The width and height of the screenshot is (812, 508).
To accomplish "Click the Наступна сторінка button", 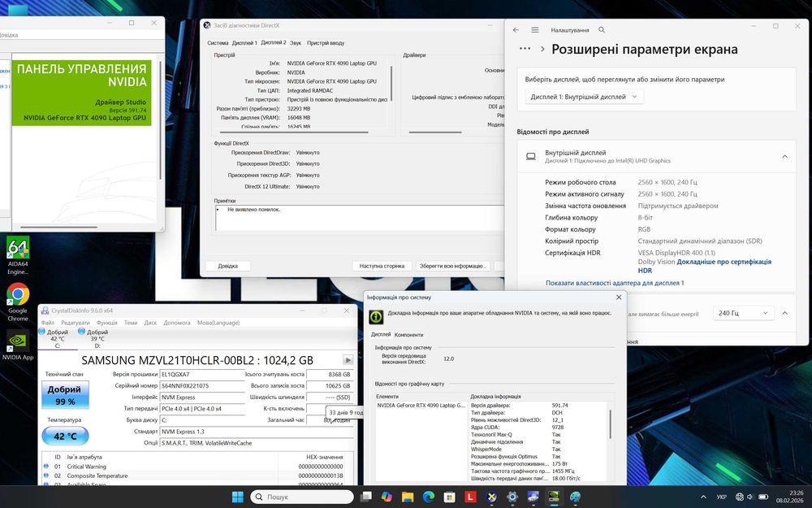I will pos(382,266).
